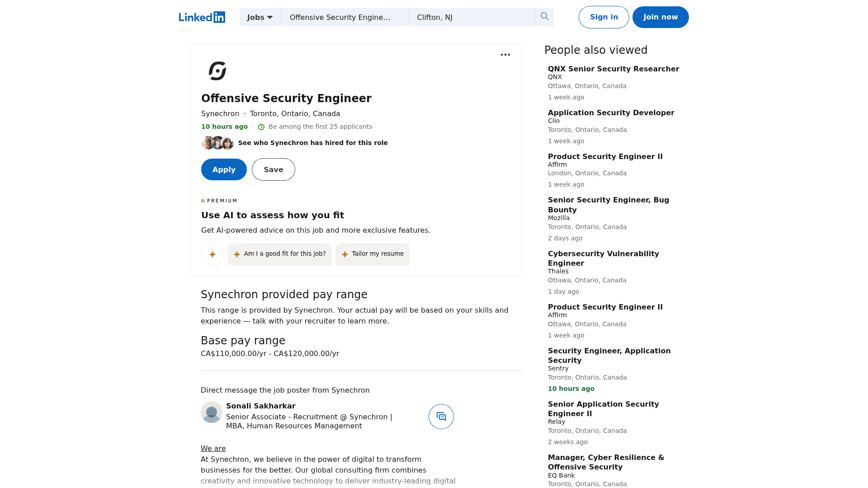
Task: Select Tailor my resume chip
Action: click(373, 254)
